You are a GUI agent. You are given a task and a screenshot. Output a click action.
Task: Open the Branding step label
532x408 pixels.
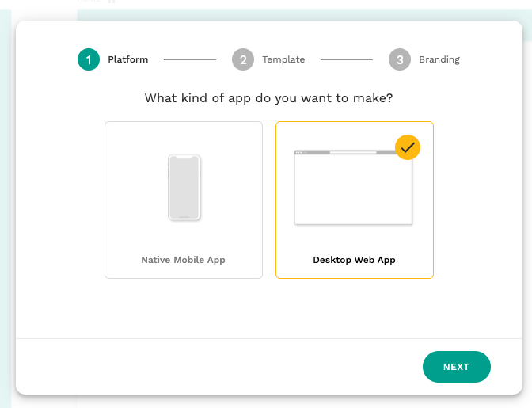click(439, 59)
